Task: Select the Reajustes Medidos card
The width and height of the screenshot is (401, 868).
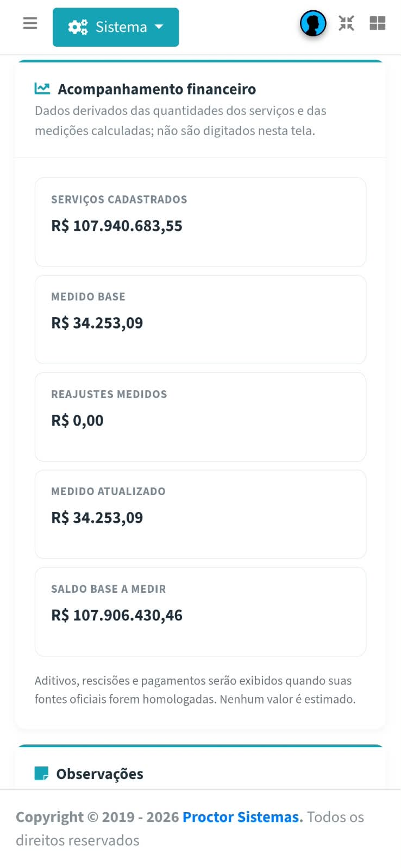Action: coord(200,417)
